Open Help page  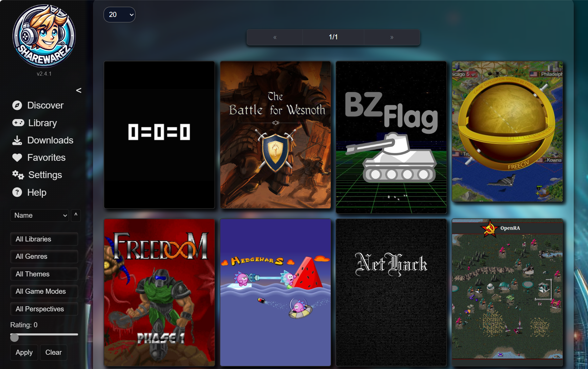[37, 192]
